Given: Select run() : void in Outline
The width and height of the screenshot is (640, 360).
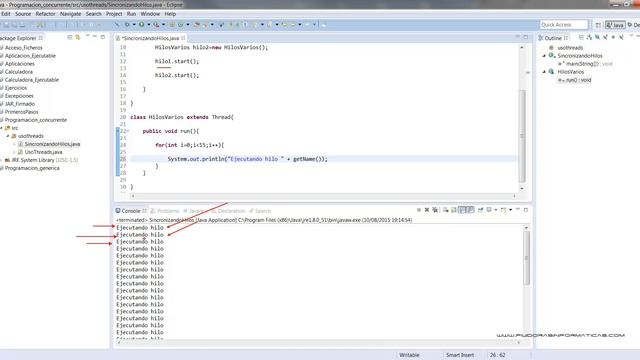Looking at the screenshot, I should point(575,80).
